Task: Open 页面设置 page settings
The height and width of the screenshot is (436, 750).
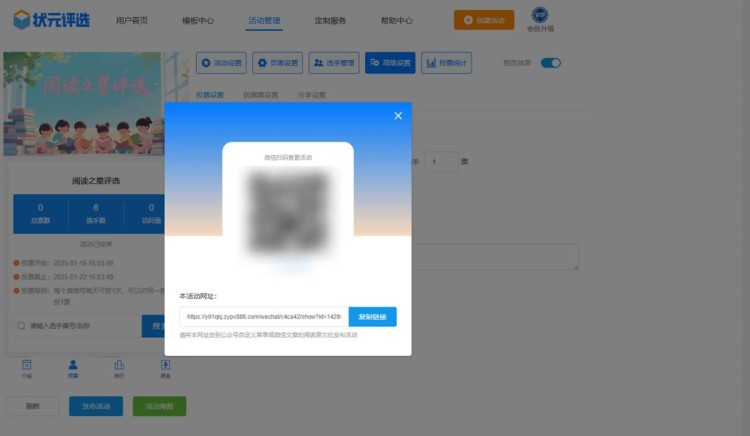Action: pyautogui.click(x=278, y=63)
